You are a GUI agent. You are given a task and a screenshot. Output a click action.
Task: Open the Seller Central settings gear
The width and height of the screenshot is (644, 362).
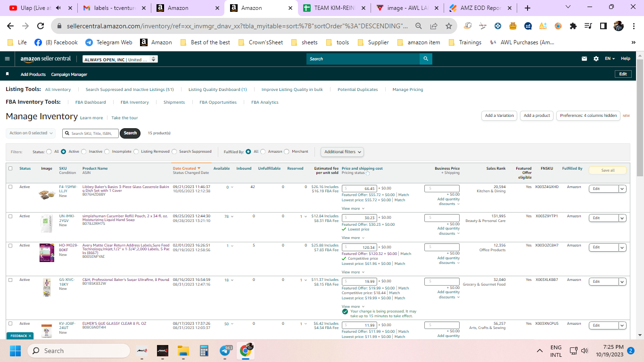[596, 59]
